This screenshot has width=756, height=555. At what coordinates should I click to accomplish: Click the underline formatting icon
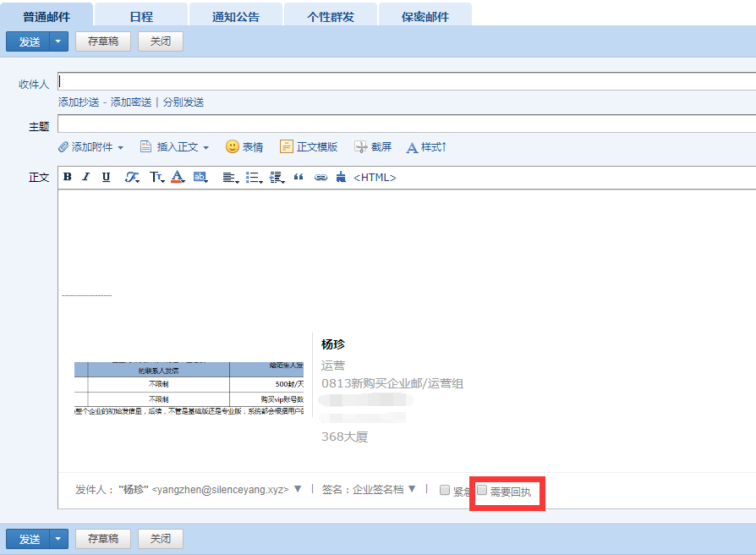[106, 177]
